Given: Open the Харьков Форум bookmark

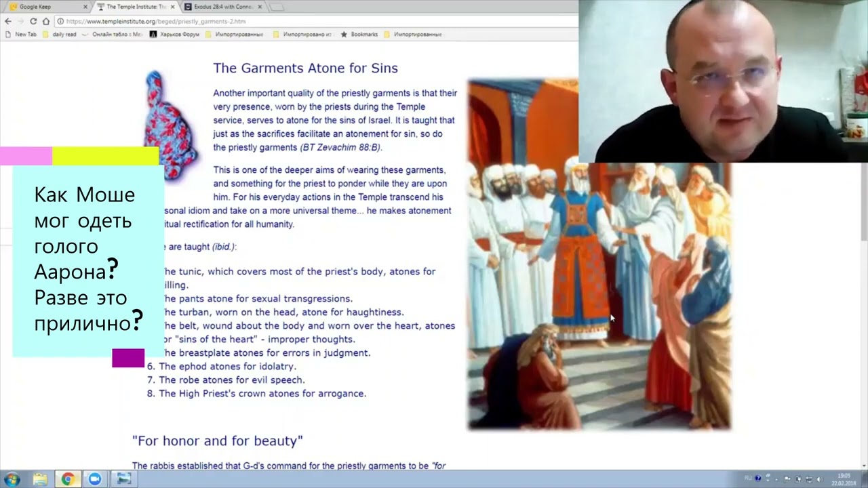Looking at the screenshot, I should click(175, 34).
